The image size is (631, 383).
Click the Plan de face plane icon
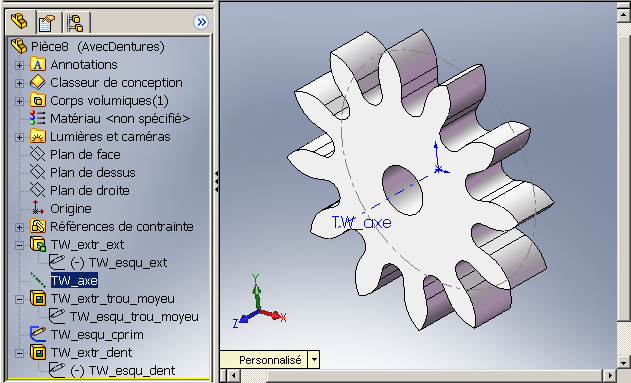click(37, 154)
